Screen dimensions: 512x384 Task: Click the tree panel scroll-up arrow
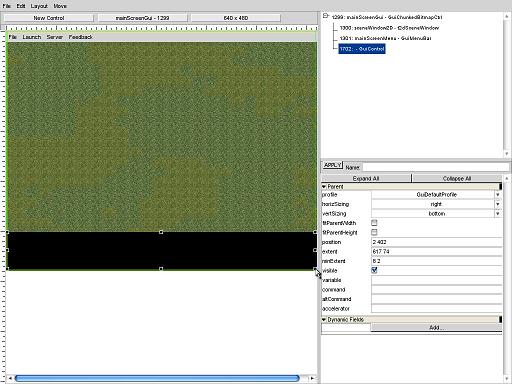coord(507,16)
